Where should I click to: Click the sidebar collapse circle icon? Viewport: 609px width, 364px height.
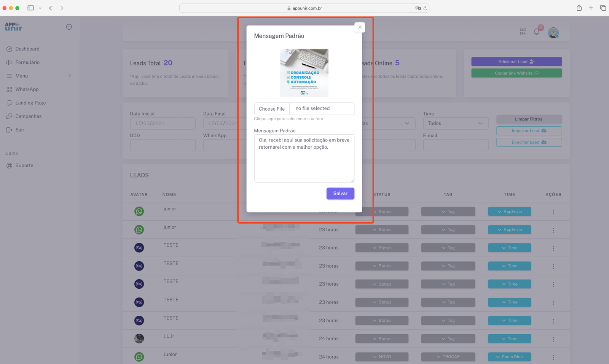click(x=69, y=27)
